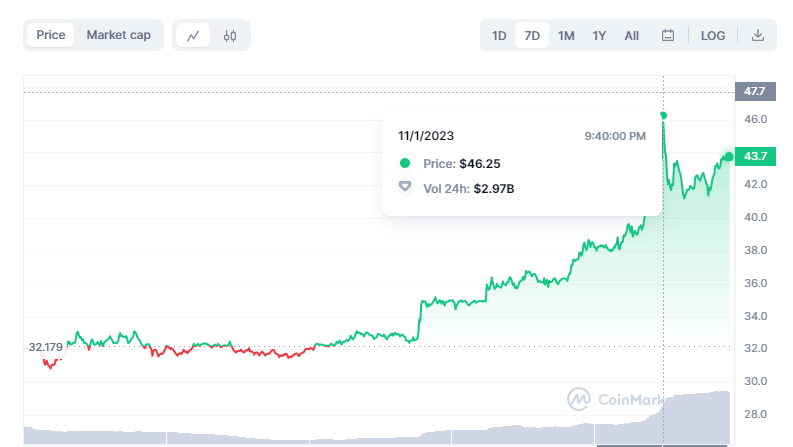Switch to the candlestick chart view
Viewport: 793px width, 447px height.
click(230, 35)
